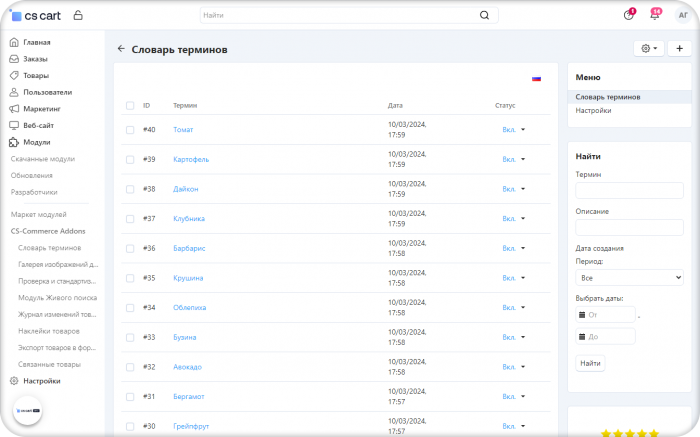
Task: Check the box for term #40 Томат
Action: pyautogui.click(x=130, y=130)
